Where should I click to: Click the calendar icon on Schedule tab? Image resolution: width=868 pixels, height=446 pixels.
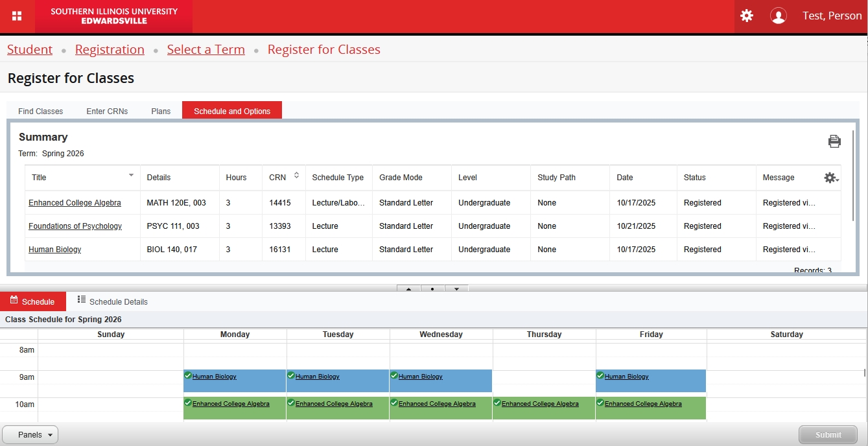tap(14, 300)
